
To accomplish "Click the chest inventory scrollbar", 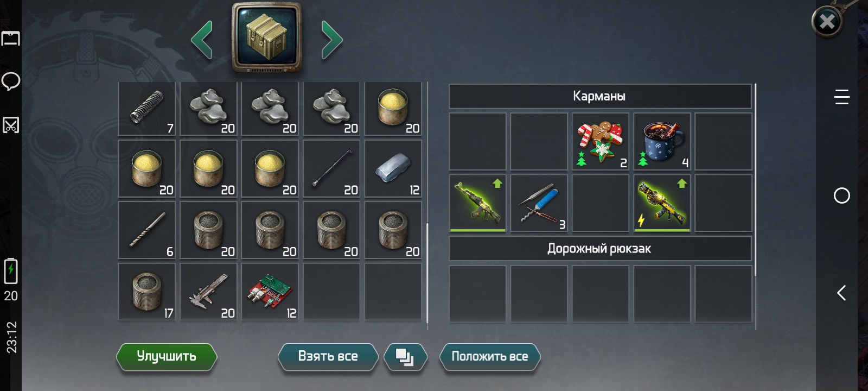I will 427,273.
